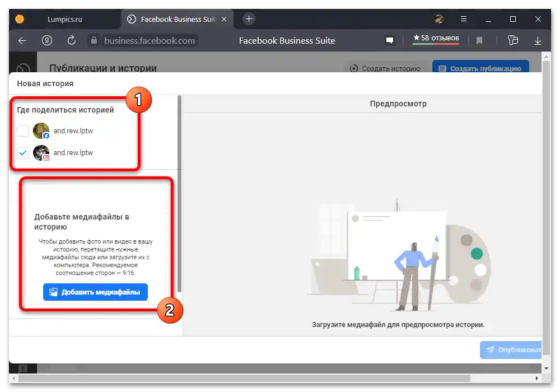
Task: Click the Публикации и истории heading
Action: [103, 68]
